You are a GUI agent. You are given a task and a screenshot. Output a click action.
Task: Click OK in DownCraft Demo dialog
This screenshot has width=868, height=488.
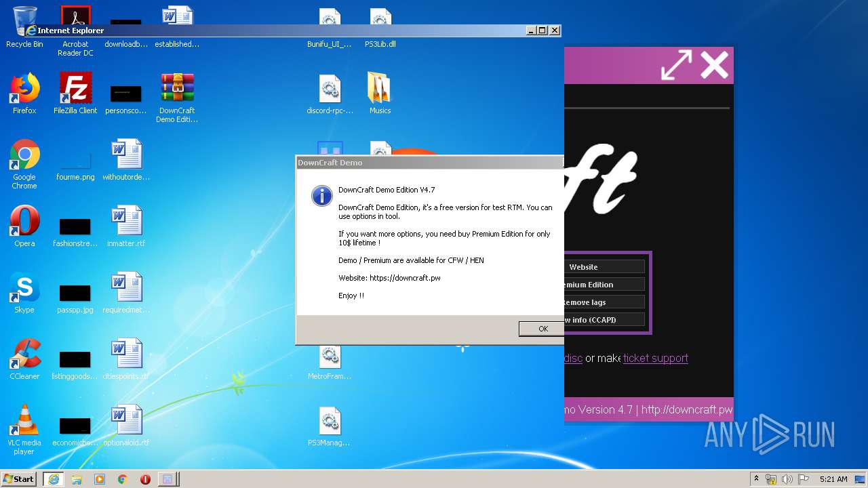542,329
